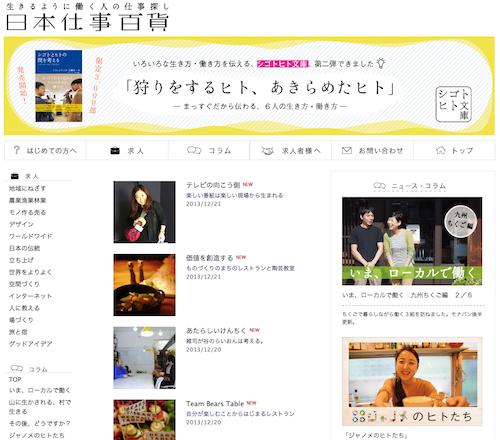Select グッドアイデア category
This screenshot has width=500, height=440.
pyautogui.click(x=30, y=344)
